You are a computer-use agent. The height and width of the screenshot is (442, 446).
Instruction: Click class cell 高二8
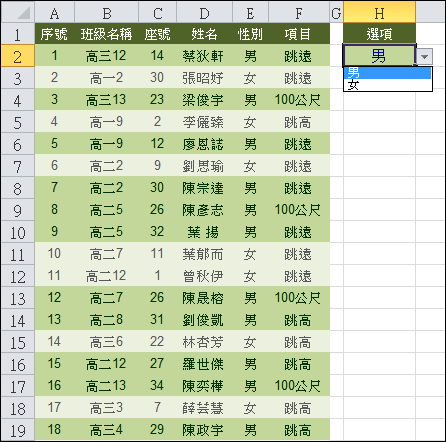106,320
